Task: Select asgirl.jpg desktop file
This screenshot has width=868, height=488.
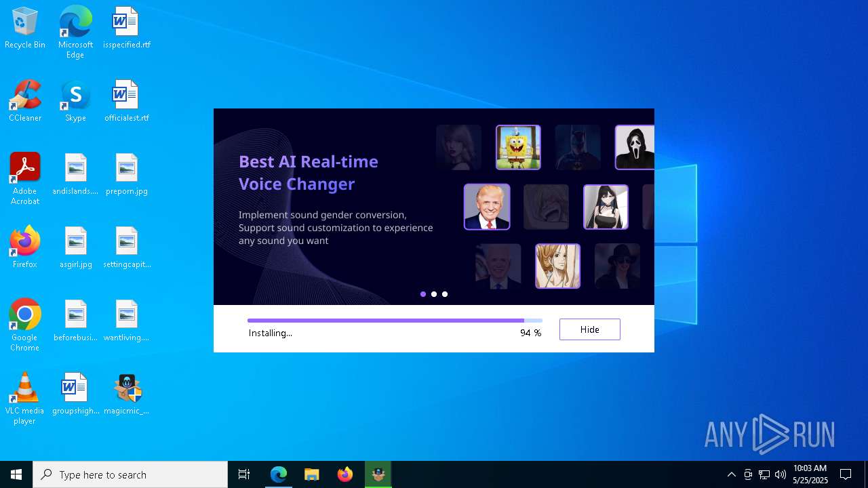Action: click(x=75, y=248)
